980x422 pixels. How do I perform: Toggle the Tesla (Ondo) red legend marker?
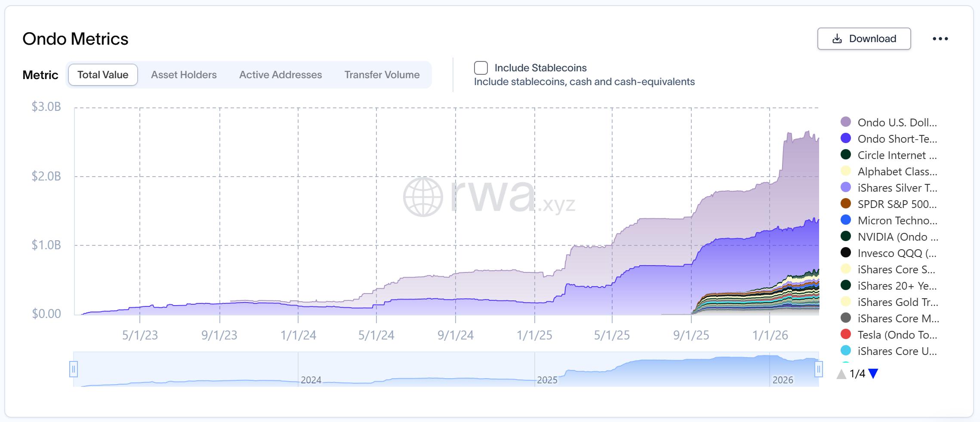coord(846,334)
